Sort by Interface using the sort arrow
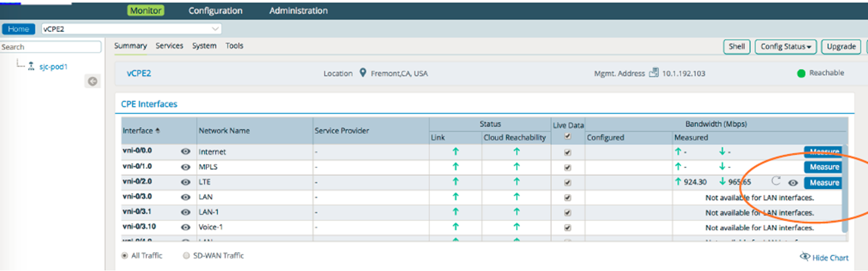Viewport: 868px width, 271px height. pos(158,131)
